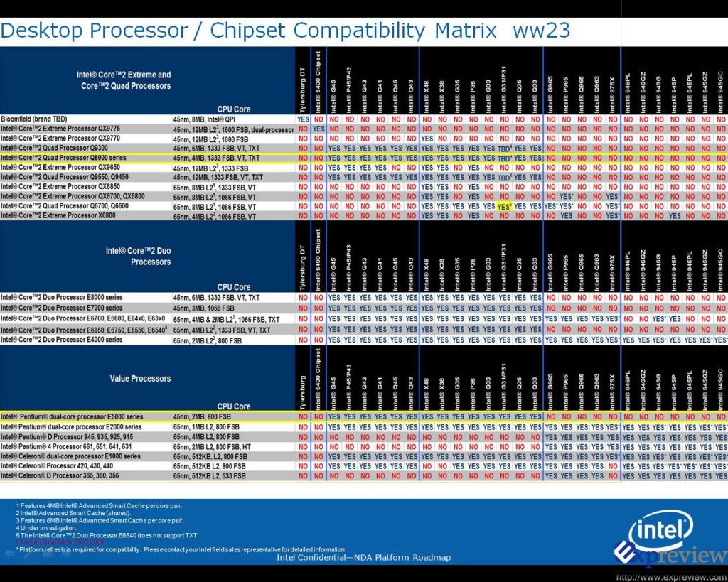
Task: Click '45nm, 3MB, 1066 FSB' spec text
Action: point(203,308)
